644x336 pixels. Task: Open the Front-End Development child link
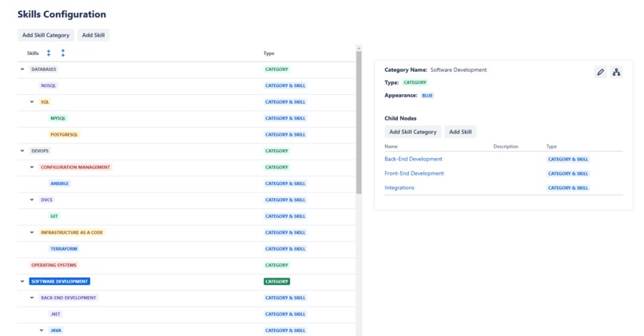414,173
